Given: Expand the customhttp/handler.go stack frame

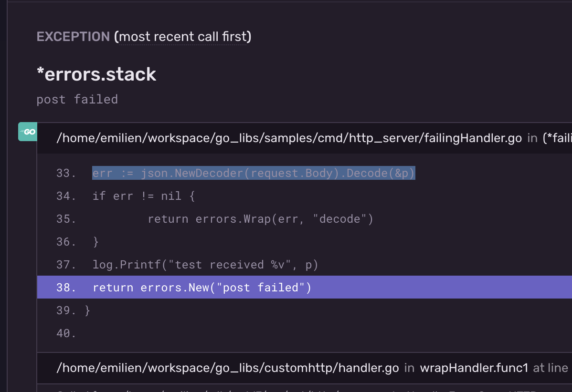Looking at the screenshot, I should pos(305,368).
